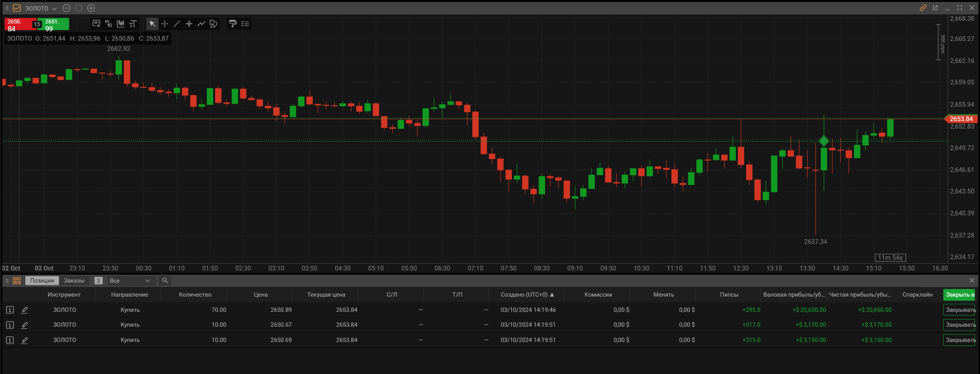
Task: Open info for the 2650.67 position
Action: (x=10, y=325)
